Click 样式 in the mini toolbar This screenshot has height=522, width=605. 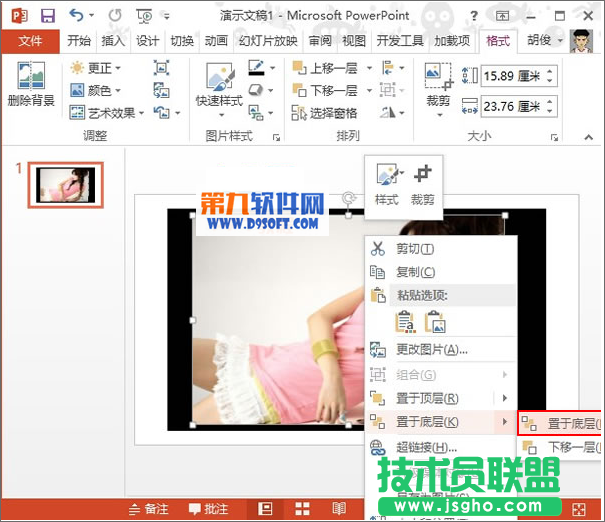pyautogui.click(x=387, y=184)
